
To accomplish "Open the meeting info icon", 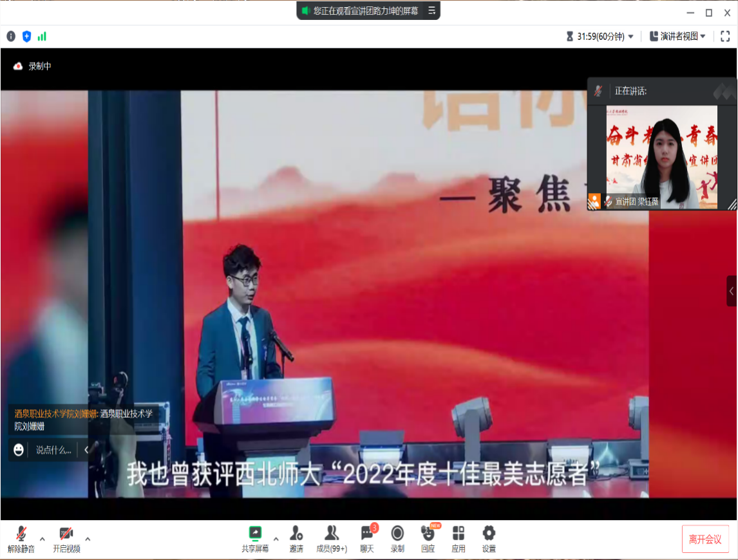I will coord(11,37).
